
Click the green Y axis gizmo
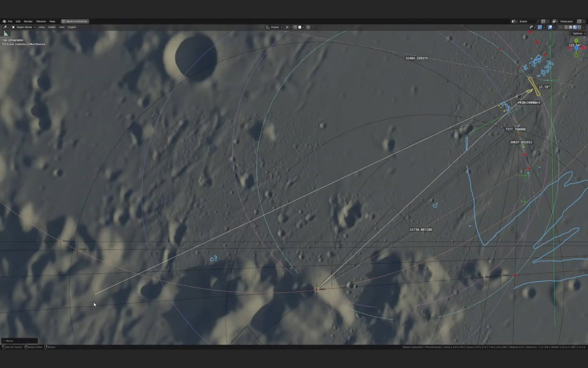pyautogui.click(x=576, y=41)
